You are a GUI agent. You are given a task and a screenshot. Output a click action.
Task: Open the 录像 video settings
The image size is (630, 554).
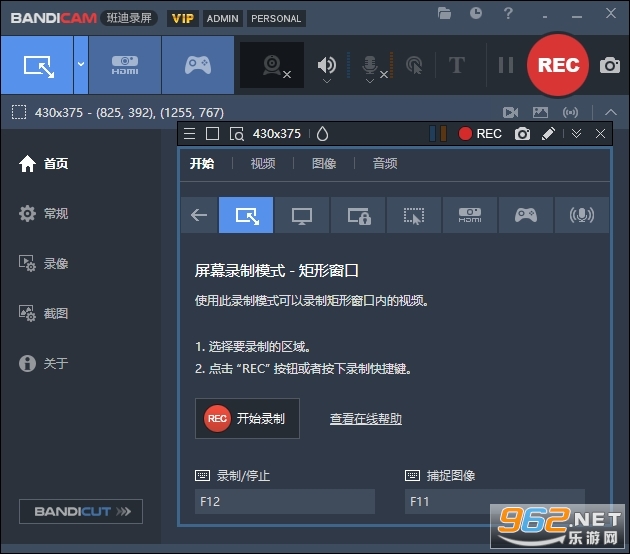tap(43, 264)
